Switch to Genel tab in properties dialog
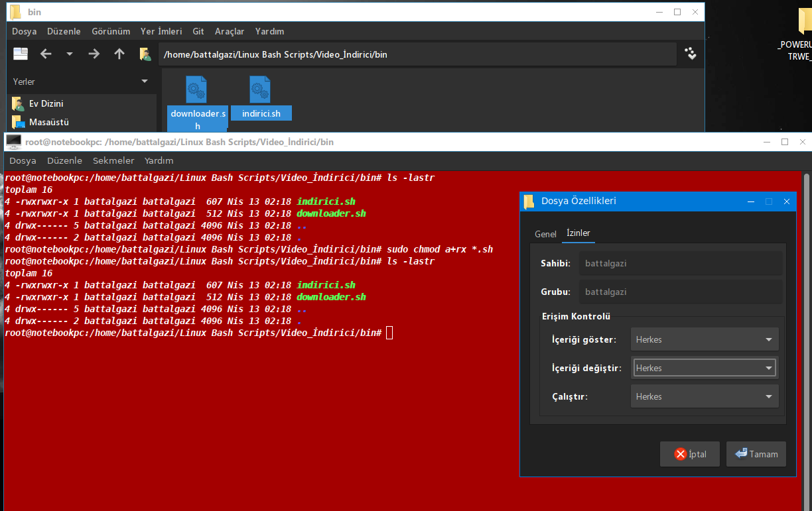Image resolution: width=812 pixels, height=511 pixels. tap(545, 234)
